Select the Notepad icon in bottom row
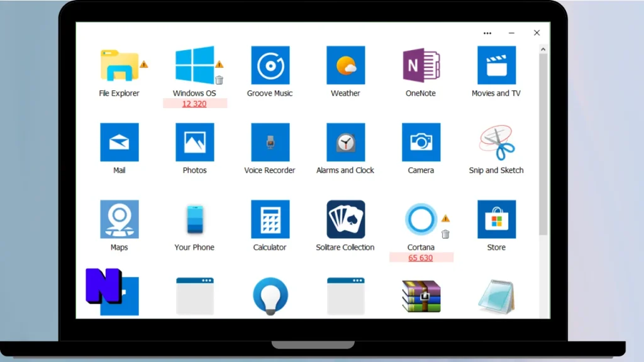The width and height of the screenshot is (644, 362). pos(497,297)
